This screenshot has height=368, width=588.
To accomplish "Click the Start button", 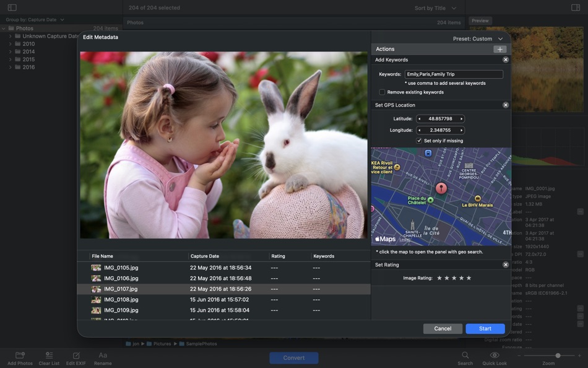I will 485,328.
